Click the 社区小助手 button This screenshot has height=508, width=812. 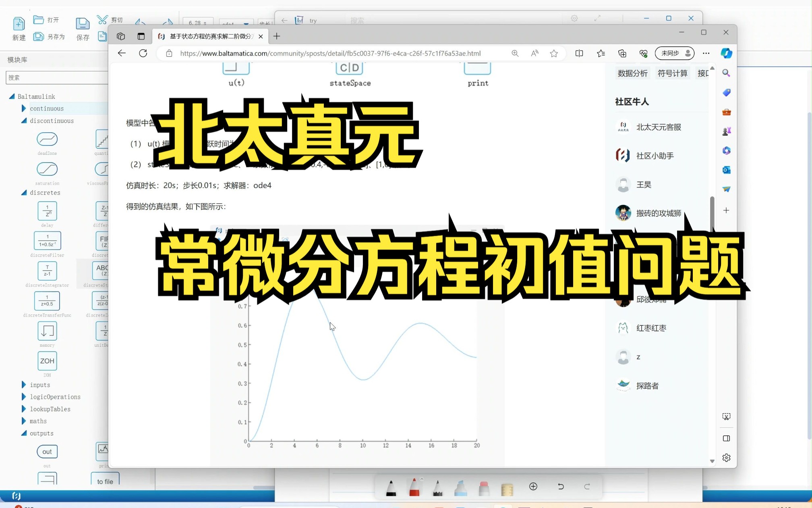[655, 155]
